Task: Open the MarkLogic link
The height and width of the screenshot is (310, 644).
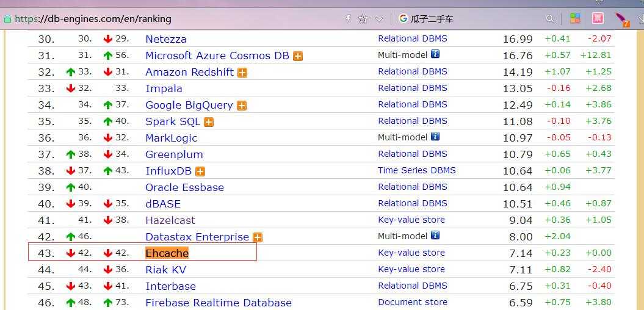Action: click(x=172, y=138)
